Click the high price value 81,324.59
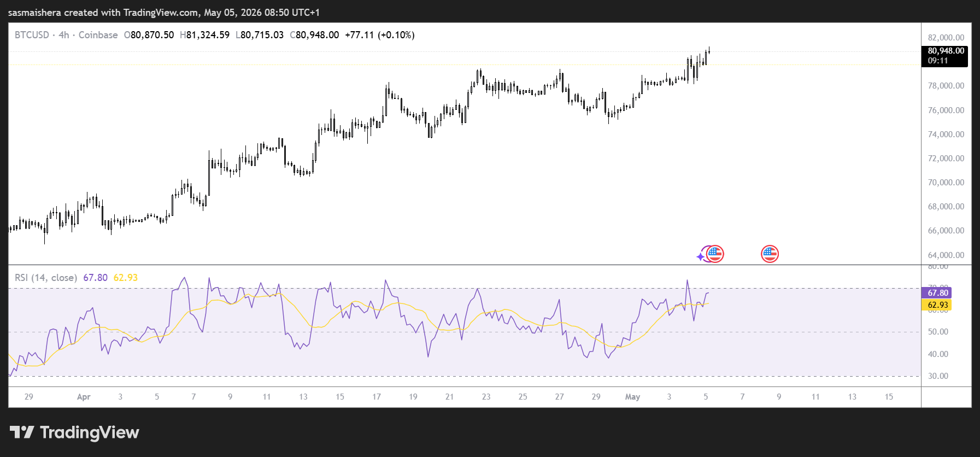Screen dimensions: 980x457 (208, 35)
